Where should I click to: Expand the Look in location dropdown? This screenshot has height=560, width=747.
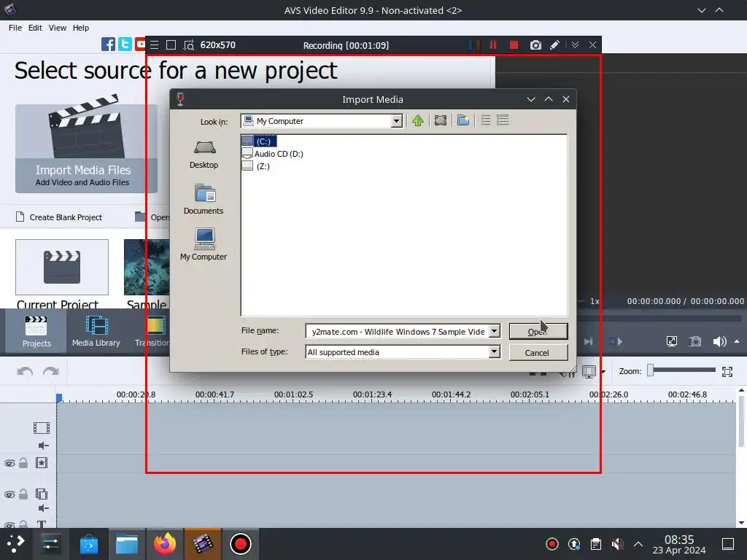click(x=396, y=121)
